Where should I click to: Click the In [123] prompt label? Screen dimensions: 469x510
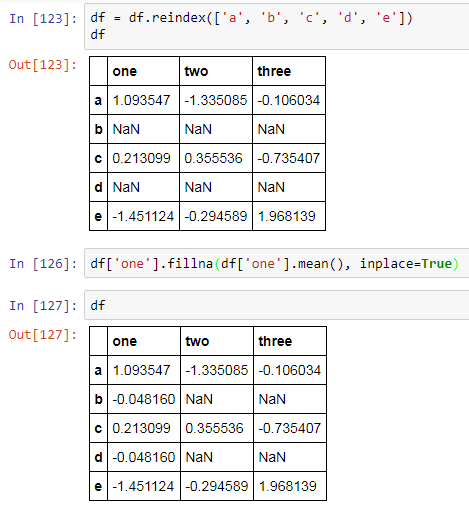point(43,18)
